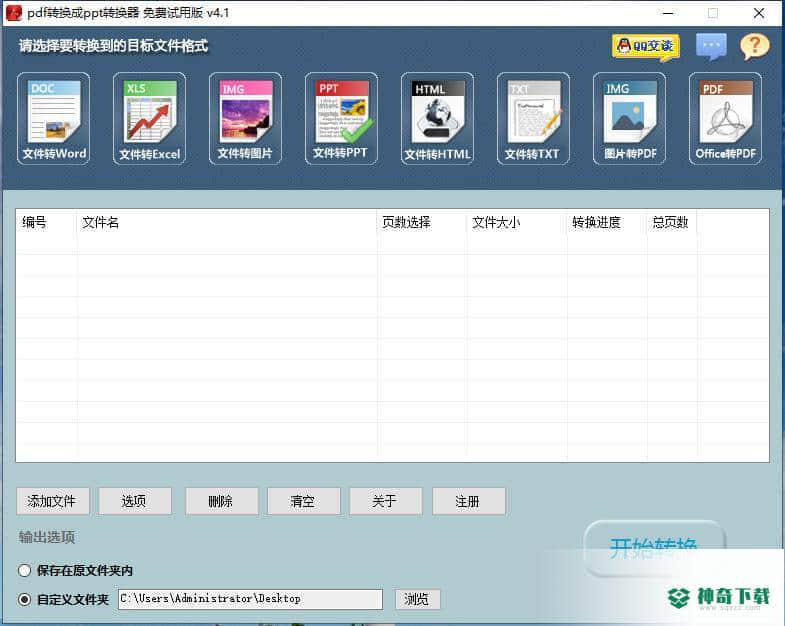Click the app logo in the title bar
Viewport: 785px width, 626px height.
14,13
